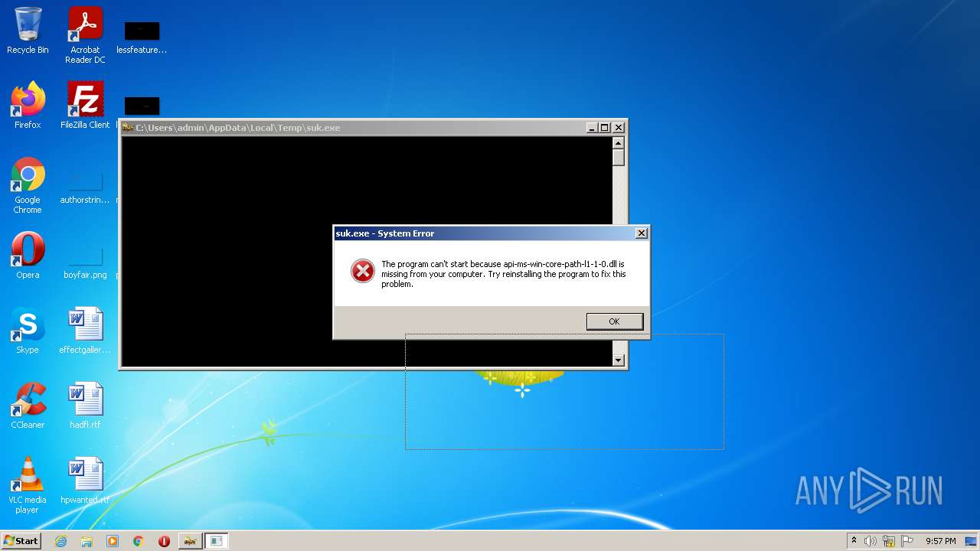Image resolution: width=980 pixels, height=551 pixels.
Task: Open the network status tray icon
Action: point(889,541)
